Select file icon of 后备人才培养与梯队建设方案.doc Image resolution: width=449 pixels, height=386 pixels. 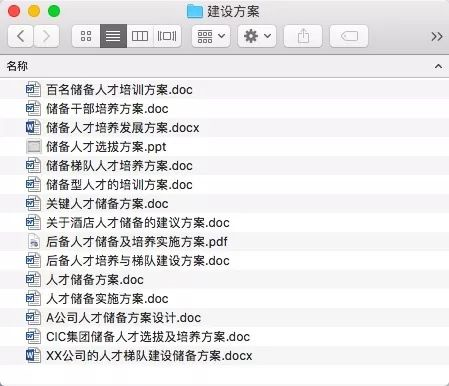click(x=33, y=260)
